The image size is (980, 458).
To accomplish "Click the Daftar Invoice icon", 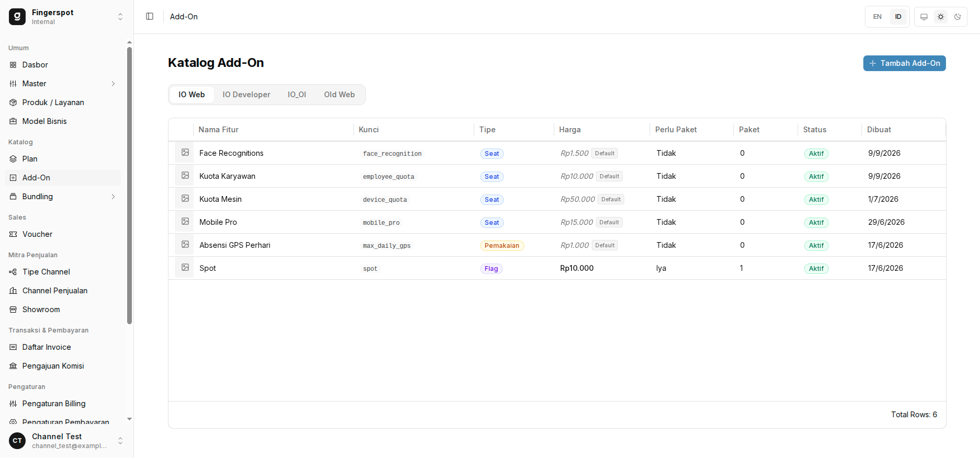I will click(13, 347).
